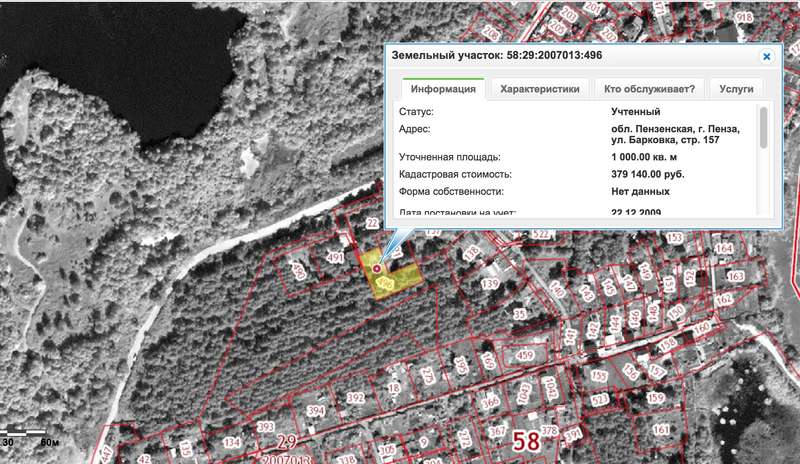Select parcel 490 on the map
Screen dimensions: 800x464
pos(298,271)
